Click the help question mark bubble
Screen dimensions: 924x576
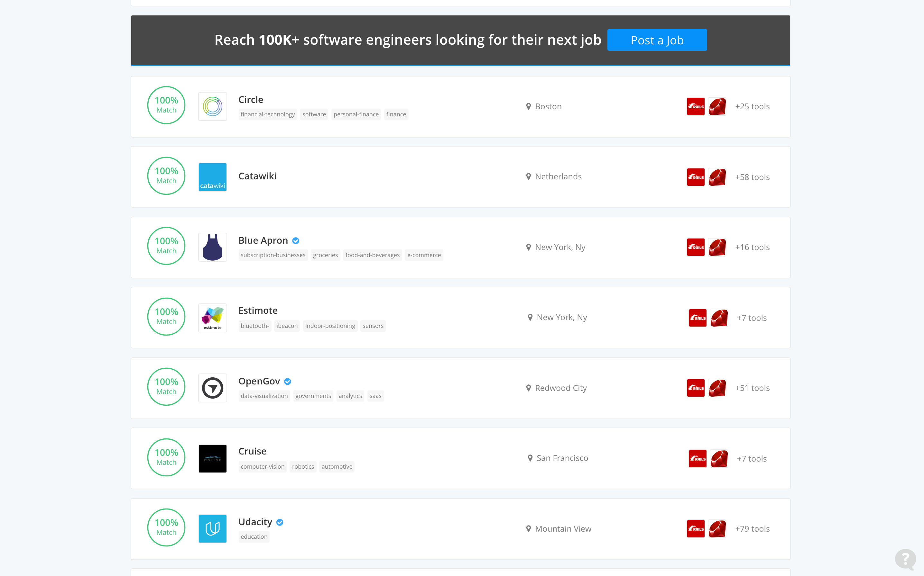905,559
